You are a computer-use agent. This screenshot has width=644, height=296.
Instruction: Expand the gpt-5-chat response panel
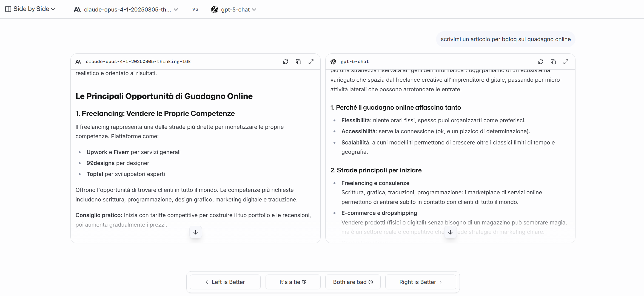(x=566, y=62)
